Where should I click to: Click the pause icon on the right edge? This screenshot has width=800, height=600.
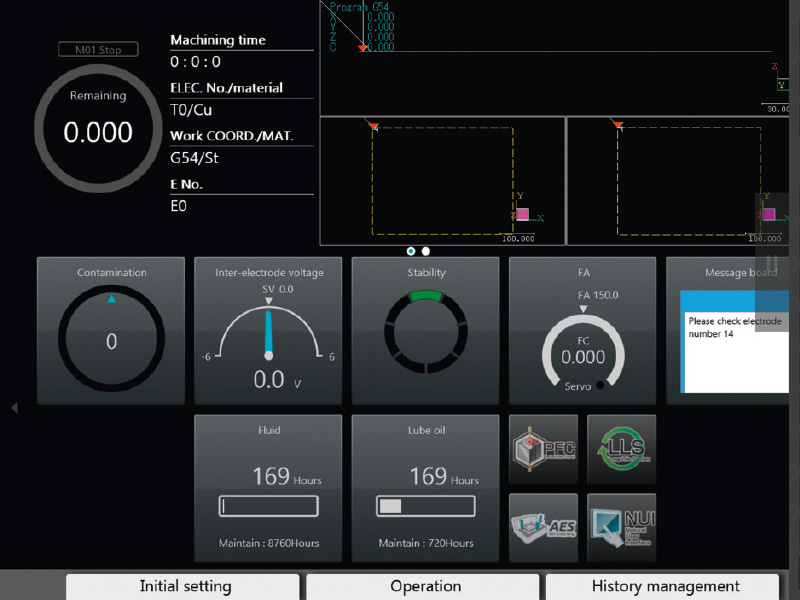[771, 263]
